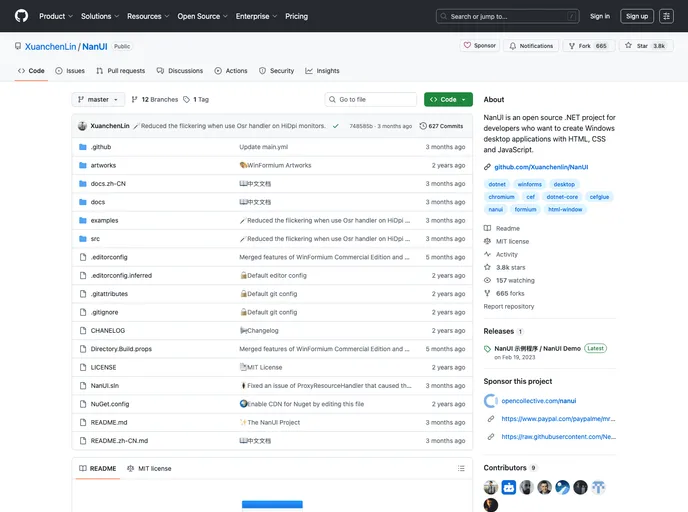Screen dimensions: 688x512
Task: Switch to the Insights tab
Action: tap(322, 71)
